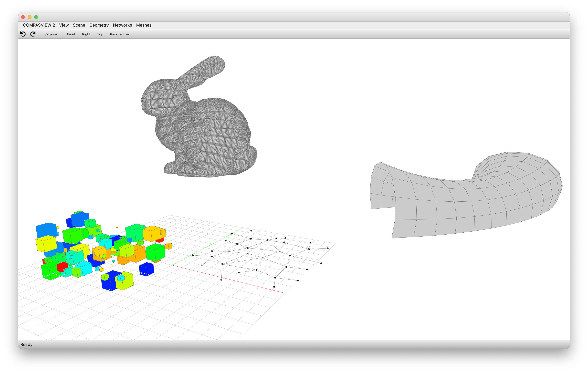This screenshot has width=588, height=373.
Task: Open the Meshes menu
Action: point(144,25)
